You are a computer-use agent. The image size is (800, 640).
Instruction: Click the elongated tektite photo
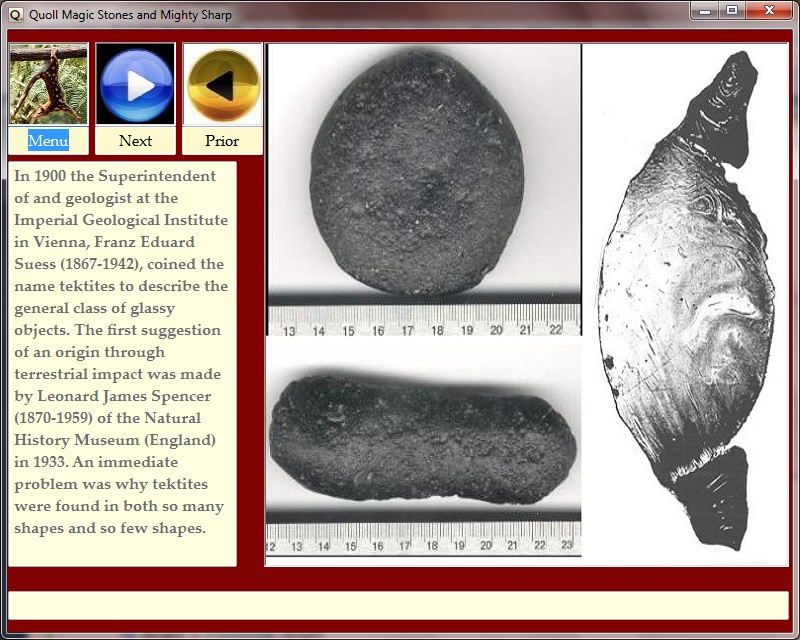pyautogui.click(x=424, y=436)
